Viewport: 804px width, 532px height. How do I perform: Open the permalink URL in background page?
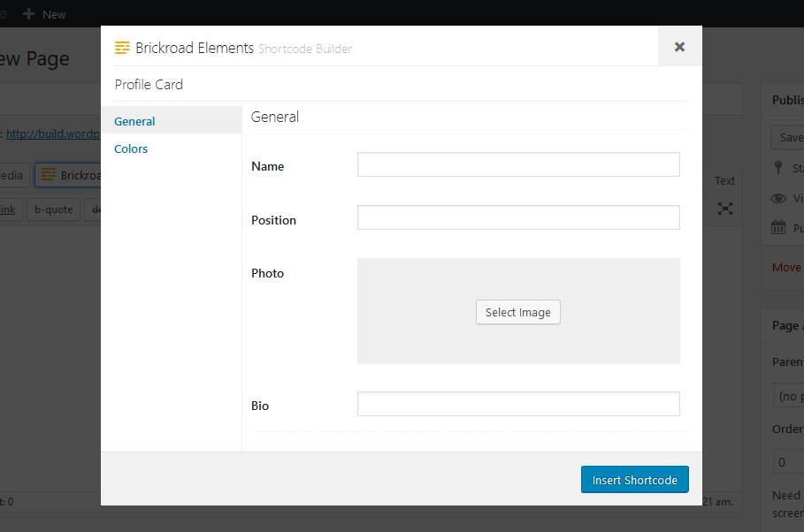(x=53, y=133)
